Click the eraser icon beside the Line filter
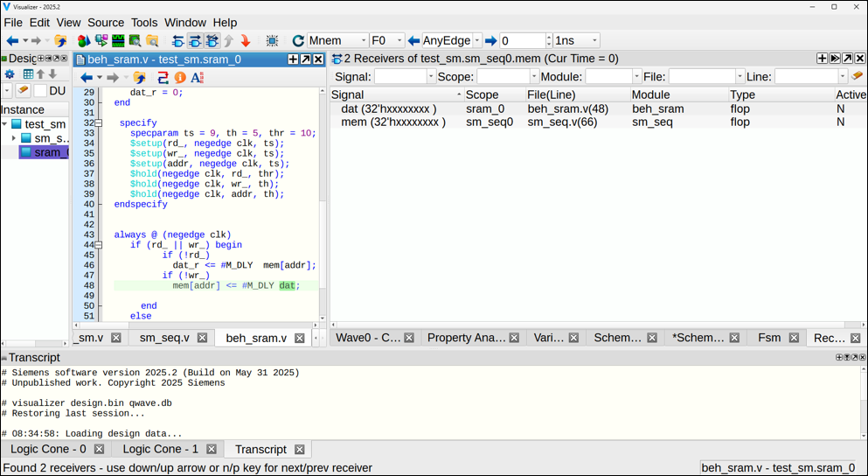 (858, 77)
